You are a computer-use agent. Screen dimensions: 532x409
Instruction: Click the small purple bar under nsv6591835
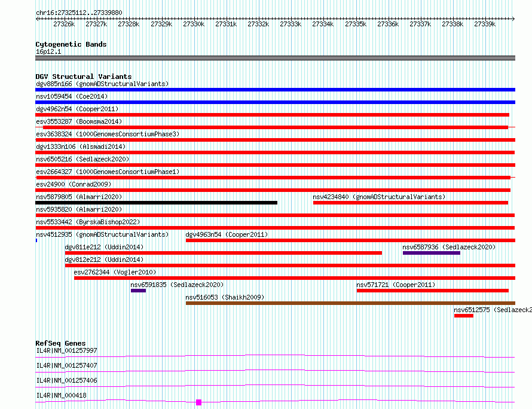click(x=139, y=291)
